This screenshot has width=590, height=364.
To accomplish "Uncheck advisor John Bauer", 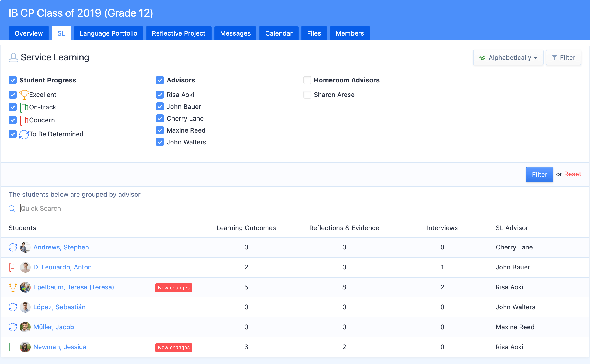I will pyautogui.click(x=160, y=106).
